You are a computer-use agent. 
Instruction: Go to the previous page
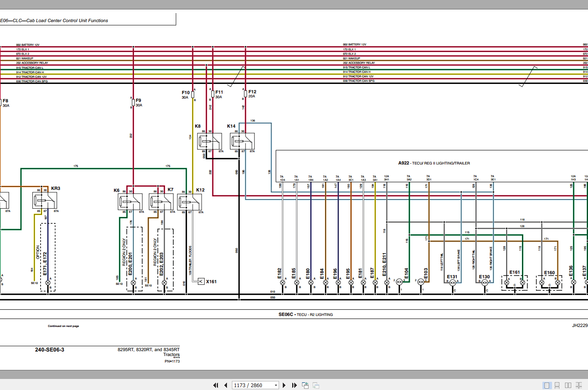click(x=225, y=385)
